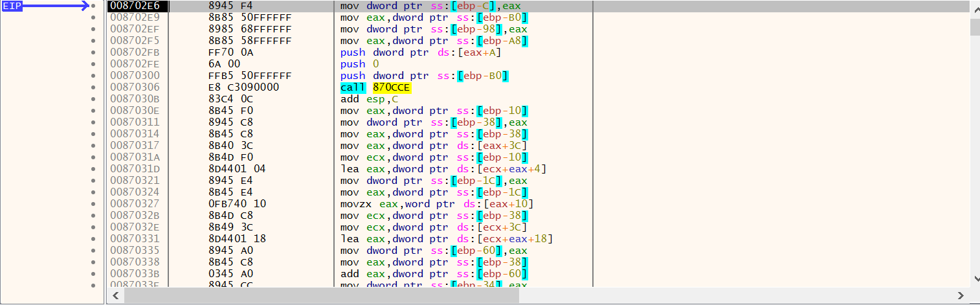Toggle breakpoint dot beside address 008702FB
Viewport: 980px width, 305px height.
[94, 52]
